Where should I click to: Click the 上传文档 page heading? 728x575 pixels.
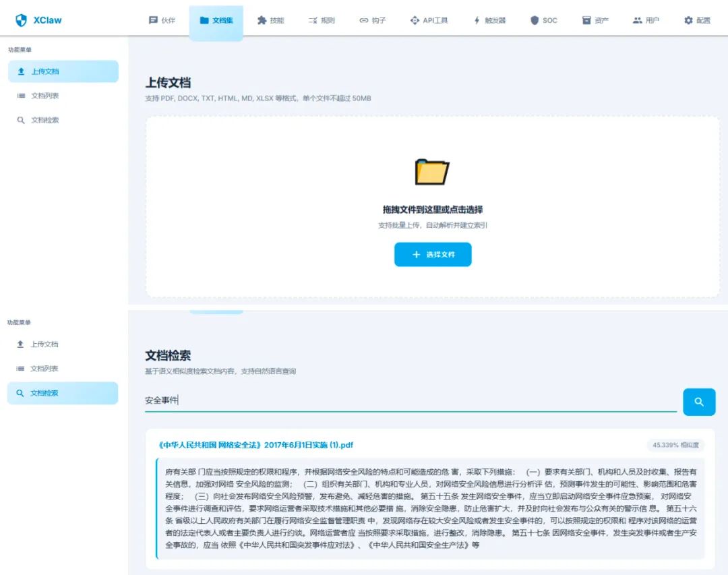coord(168,83)
